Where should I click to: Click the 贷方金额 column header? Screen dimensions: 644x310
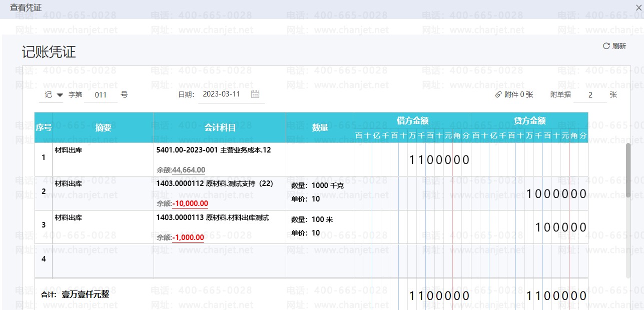click(529, 120)
